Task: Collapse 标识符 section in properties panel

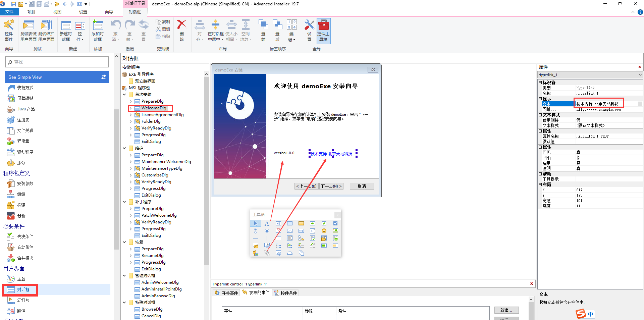Action: [x=540, y=83]
